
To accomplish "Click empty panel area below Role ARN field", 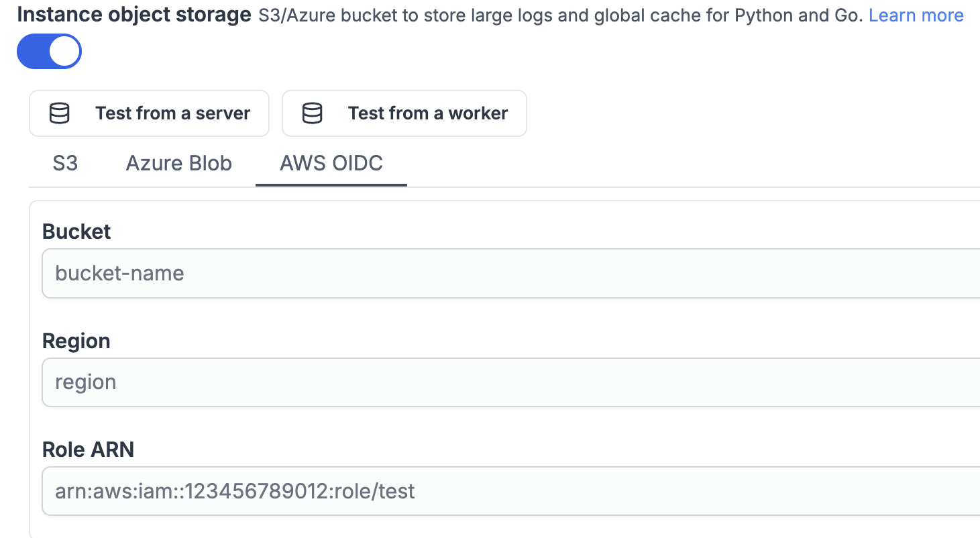I will [x=470, y=527].
